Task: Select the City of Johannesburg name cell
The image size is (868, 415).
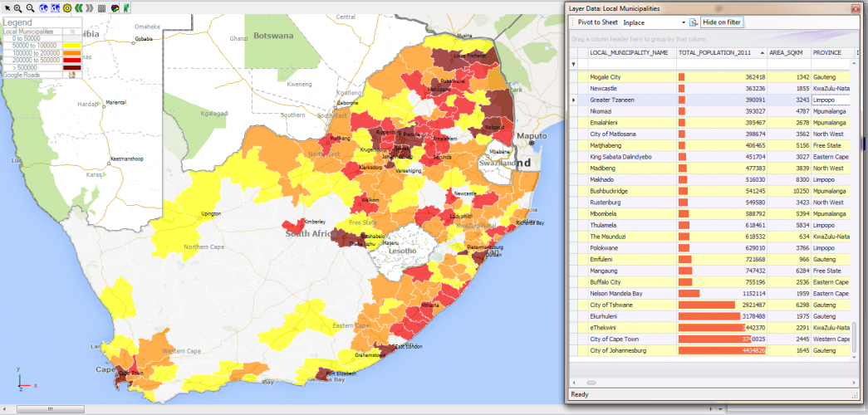Action: [633, 351]
